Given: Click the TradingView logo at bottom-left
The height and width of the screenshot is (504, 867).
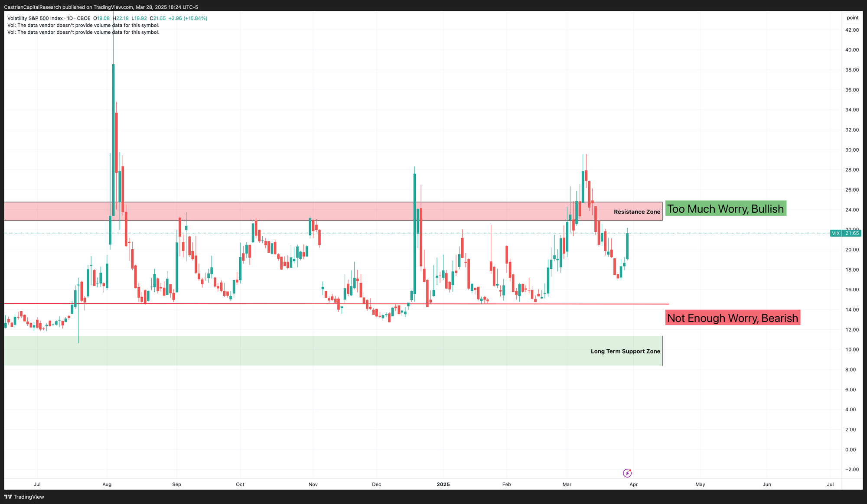Looking at the screenshot, I should point(25,497).
